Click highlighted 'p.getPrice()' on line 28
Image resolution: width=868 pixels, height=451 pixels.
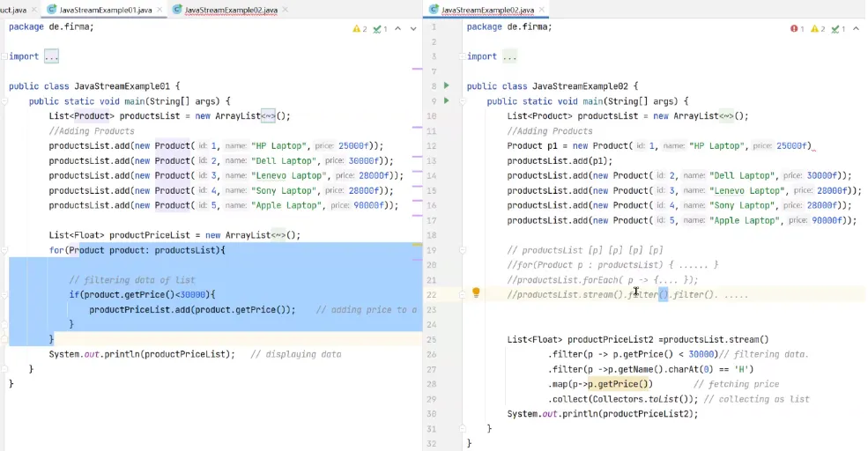click(620, 384)
